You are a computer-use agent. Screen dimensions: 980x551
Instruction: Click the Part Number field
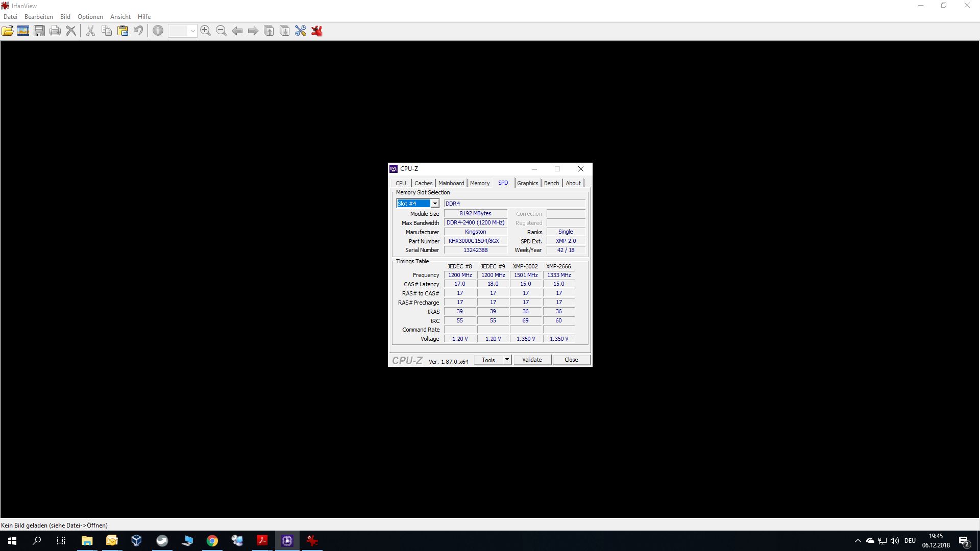click(x=475, y=241)
